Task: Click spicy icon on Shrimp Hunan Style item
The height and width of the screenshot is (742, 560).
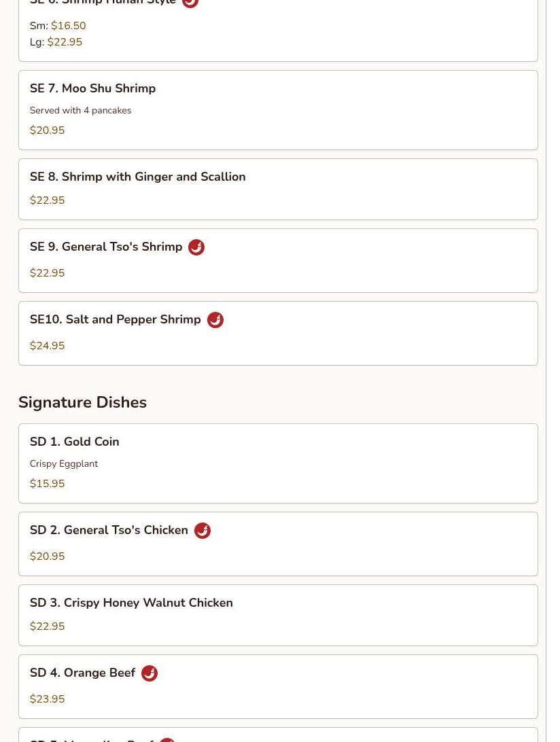Action: point(190,3)
